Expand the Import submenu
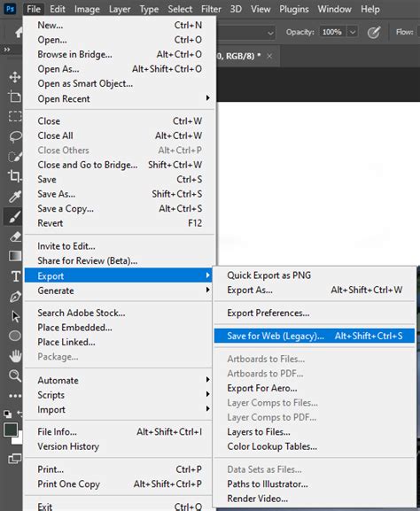The image size is (420, 511). 119,409
